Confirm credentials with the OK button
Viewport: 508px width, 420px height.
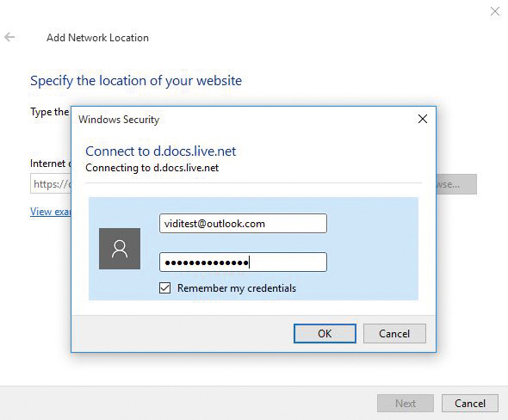click(x=325, y=334)
